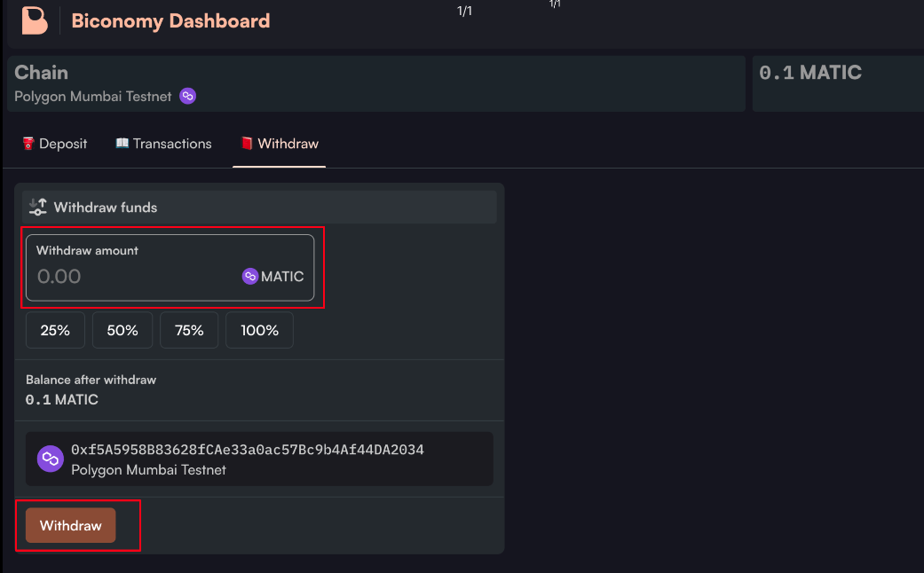Click the Balance after withdraw value
The height and width of the screenshot is (573, 924).
(x=62, y=400)
